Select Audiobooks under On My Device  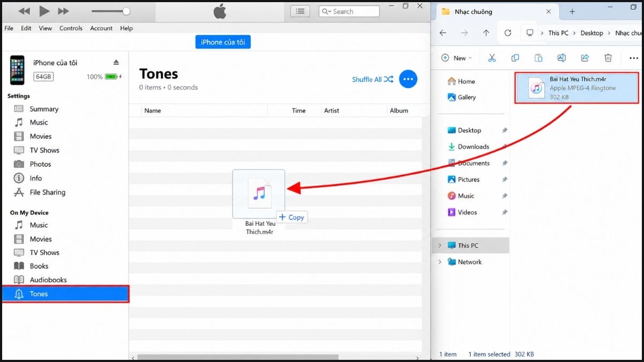click(48, 280)
